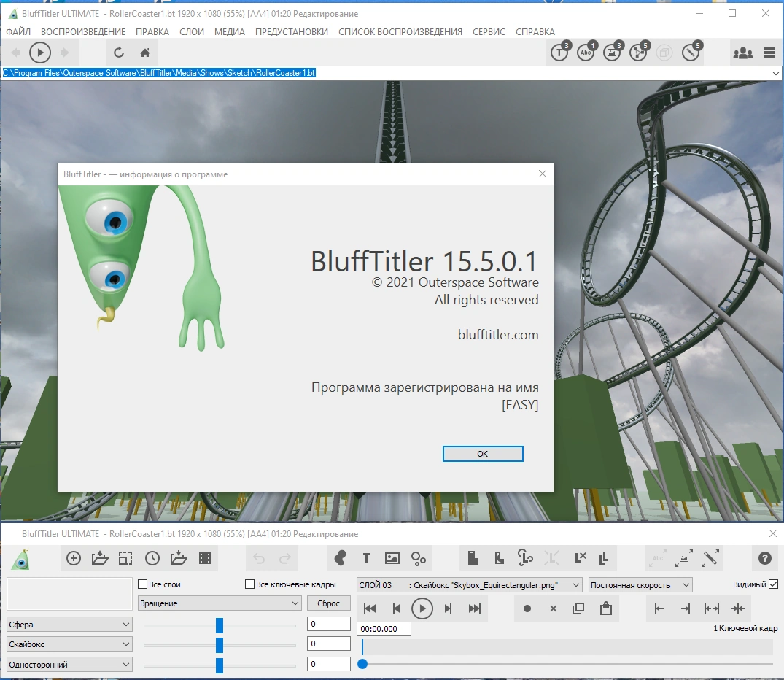Click the Change texture picture-arrows icon
The height and width of the screenshot is (680, 784).
(684, 558)
